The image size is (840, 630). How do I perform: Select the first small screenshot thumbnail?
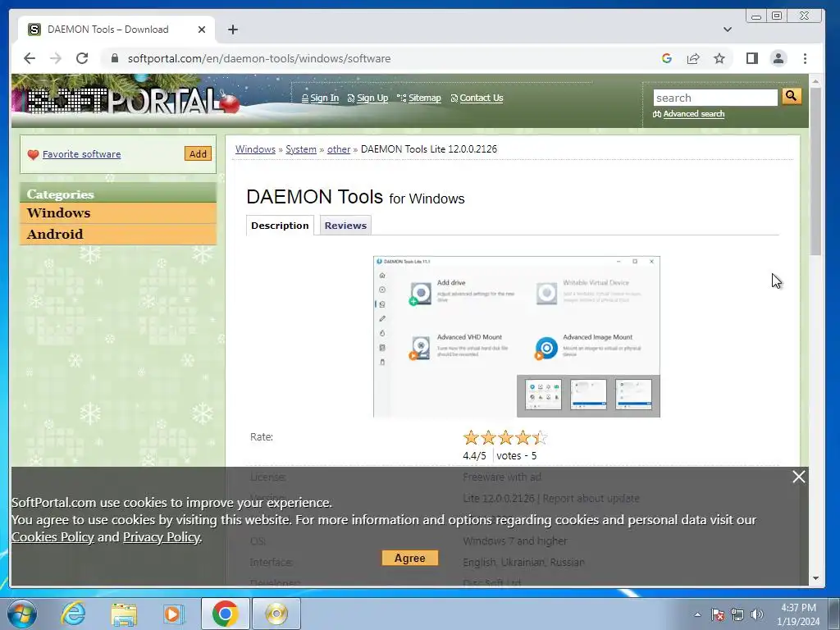point(543,395)
